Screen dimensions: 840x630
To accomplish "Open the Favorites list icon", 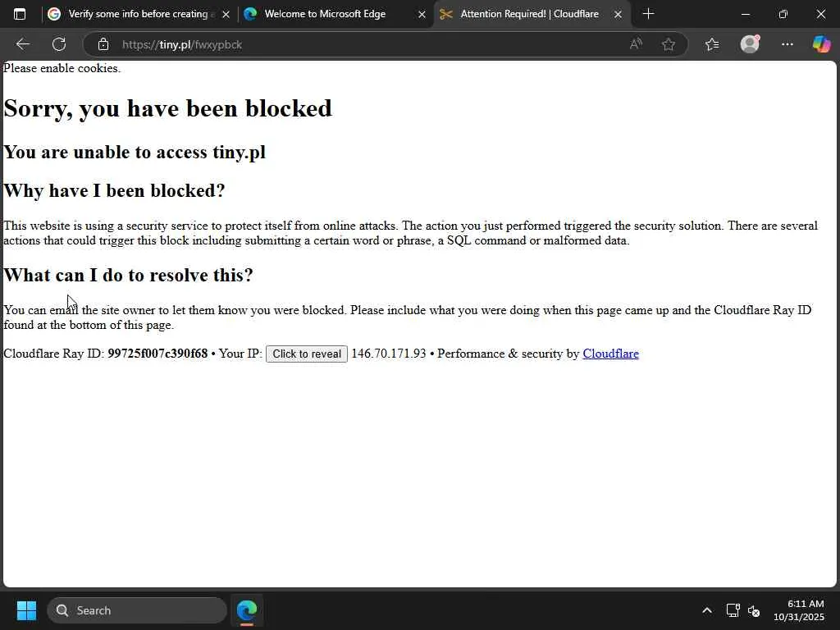I will (x=712, y=44).
